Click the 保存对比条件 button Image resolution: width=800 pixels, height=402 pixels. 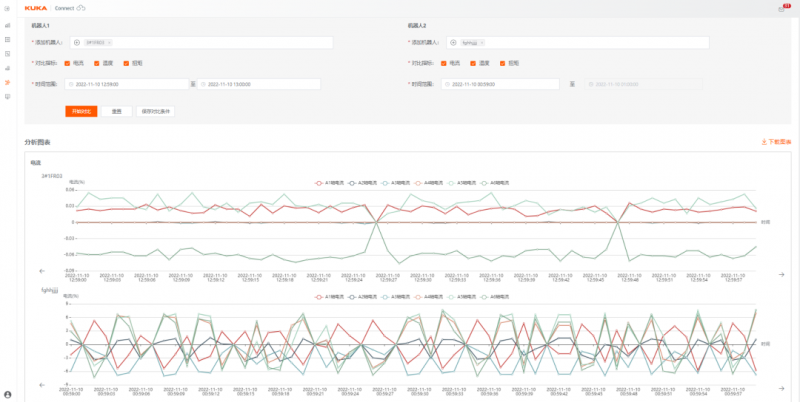click(x=156, y=111)
